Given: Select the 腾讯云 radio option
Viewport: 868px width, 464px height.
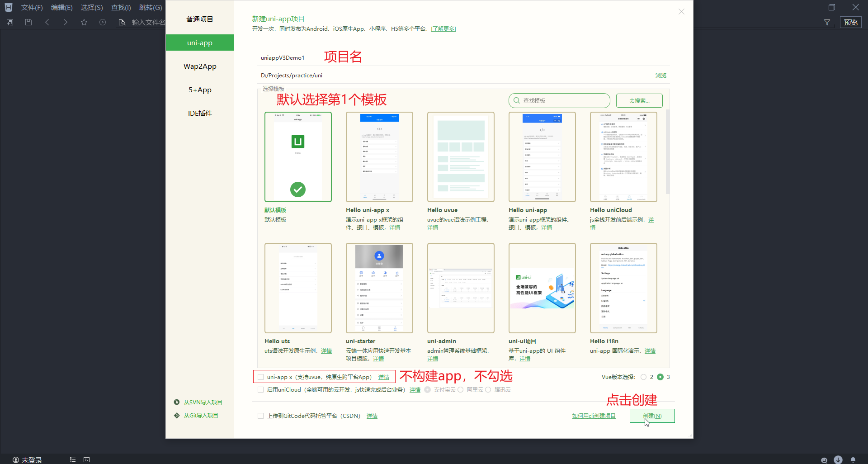Looking at the screenshot, I should point(488,389).
